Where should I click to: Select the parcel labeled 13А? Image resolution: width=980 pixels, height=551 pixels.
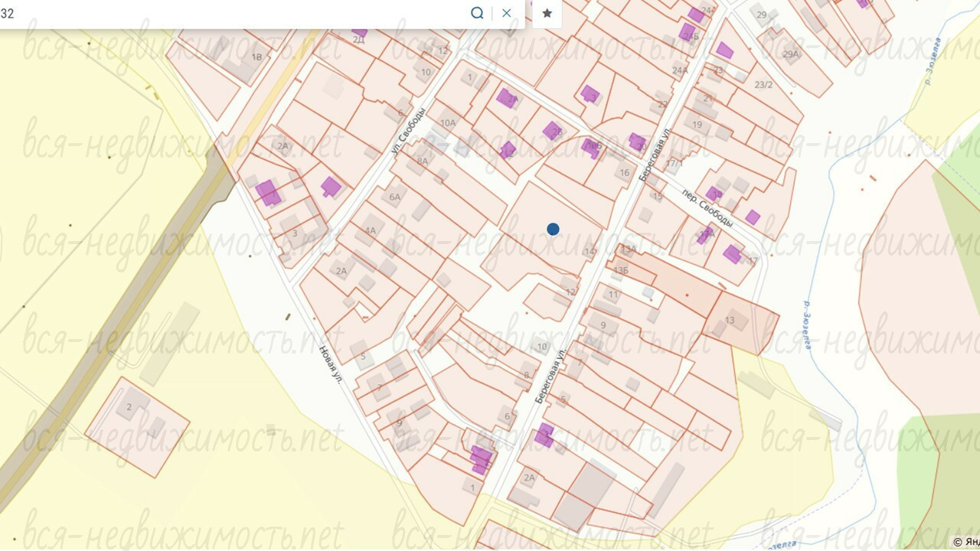[x=629, y=249]
